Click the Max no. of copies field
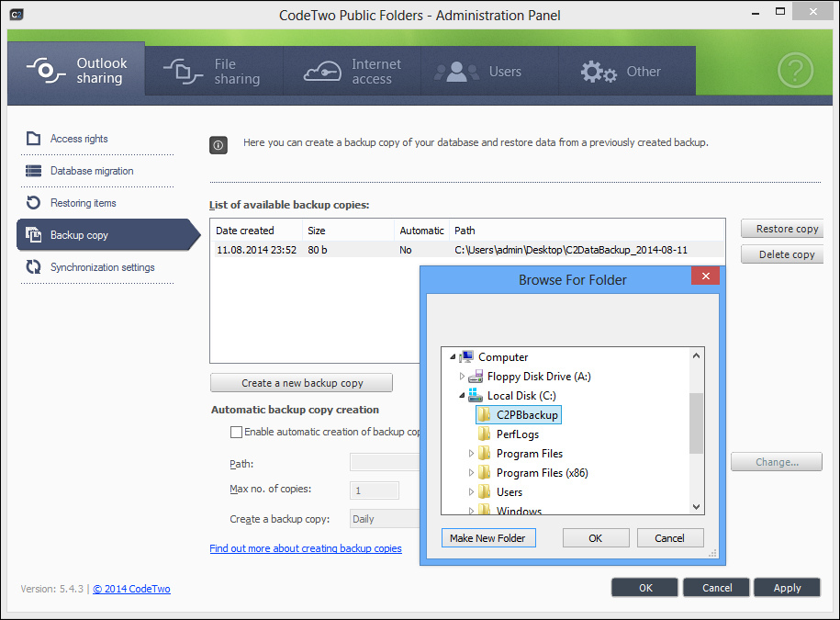The width and height of the screenshot is (840, 620). 374,490
